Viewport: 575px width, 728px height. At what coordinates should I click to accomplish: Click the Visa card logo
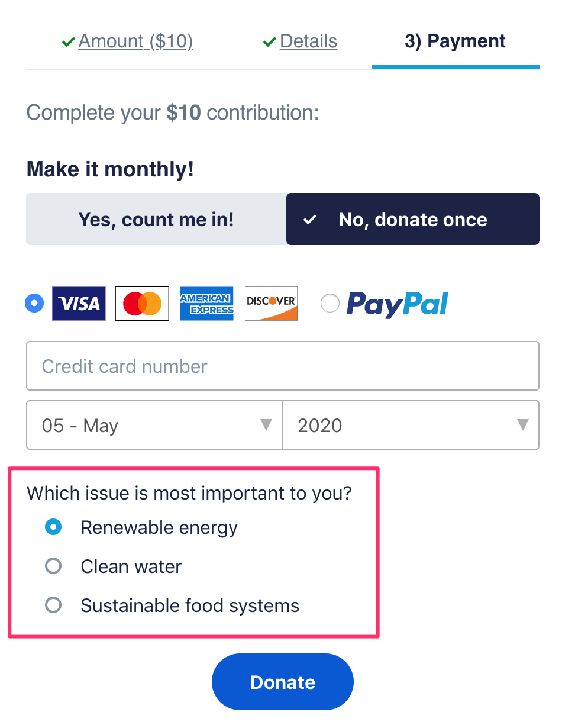pos(79,304)
